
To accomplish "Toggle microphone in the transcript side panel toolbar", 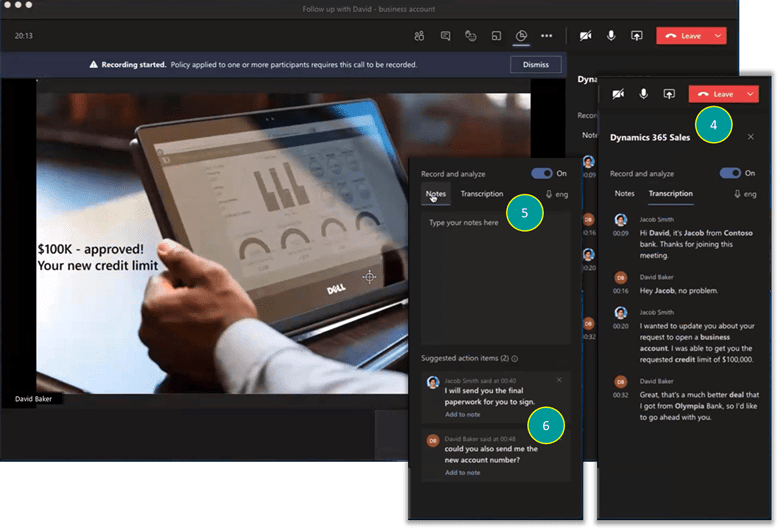I will (643, 94).
